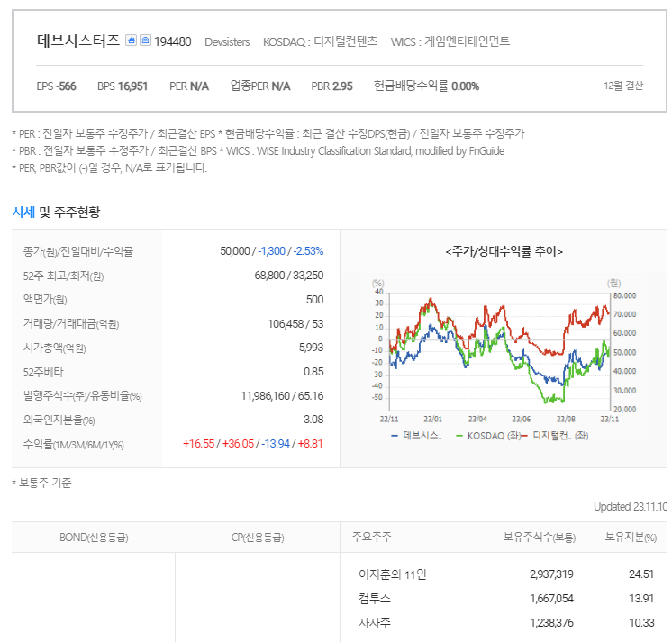Click market cap value 5,993
Viewport: 672px width, 642px height.
pyautogui.click(x=311, y=348)
